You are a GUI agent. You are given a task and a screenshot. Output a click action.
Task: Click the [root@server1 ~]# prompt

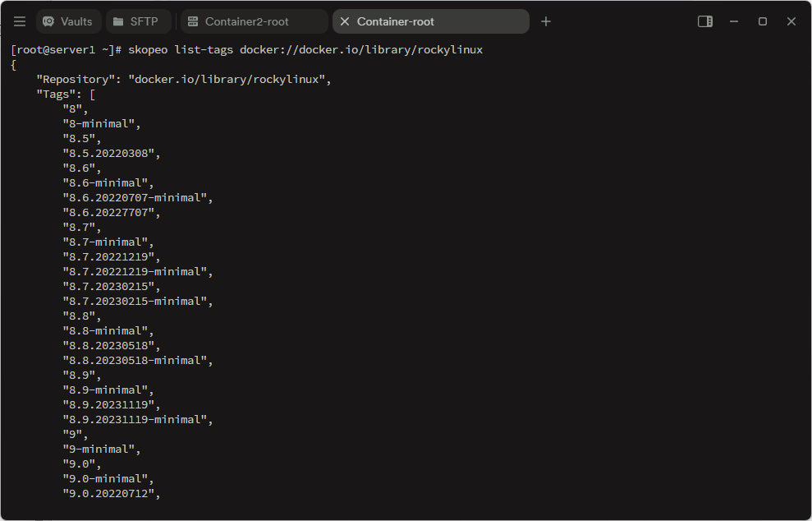[67, 50]
